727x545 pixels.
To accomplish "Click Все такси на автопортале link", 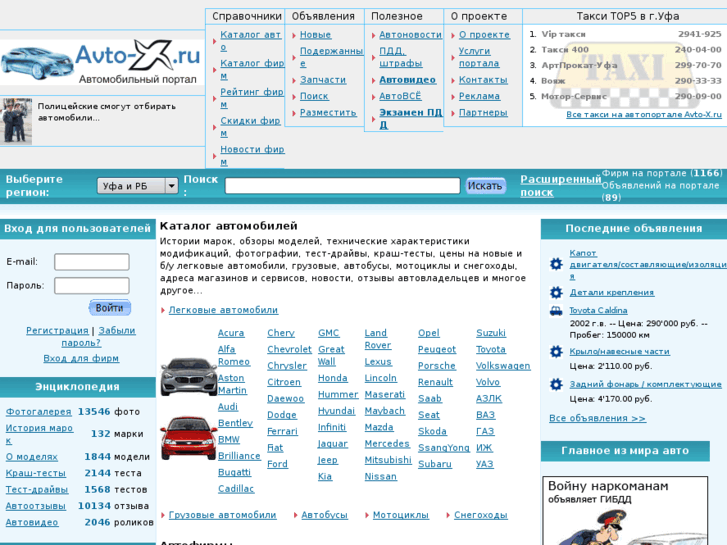I will click(644, 115).
